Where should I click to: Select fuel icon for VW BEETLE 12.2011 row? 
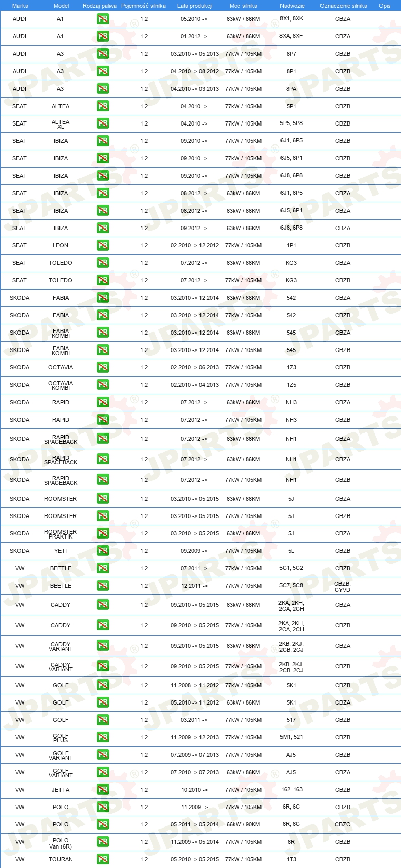tap(103, 586)
